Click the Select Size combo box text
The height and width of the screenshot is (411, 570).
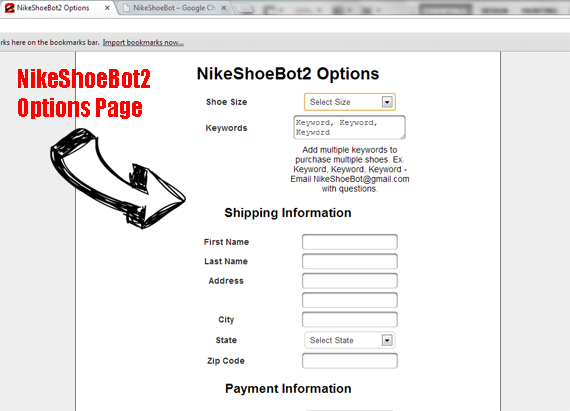(x=330, y=102)
